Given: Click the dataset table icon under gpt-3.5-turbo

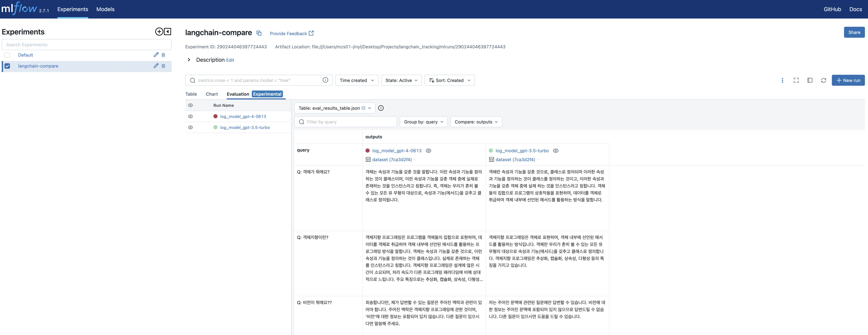Looking at the screenshot, I should 491,160.
